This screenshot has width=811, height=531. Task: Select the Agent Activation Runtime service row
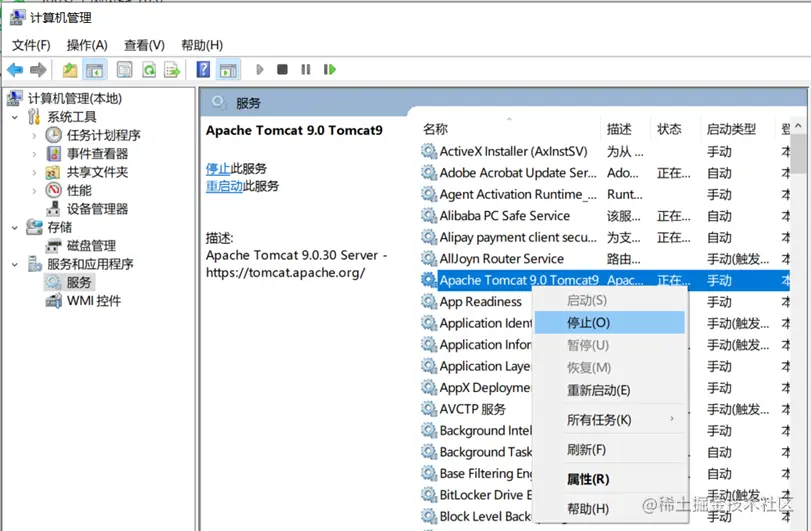coord(605,194)
